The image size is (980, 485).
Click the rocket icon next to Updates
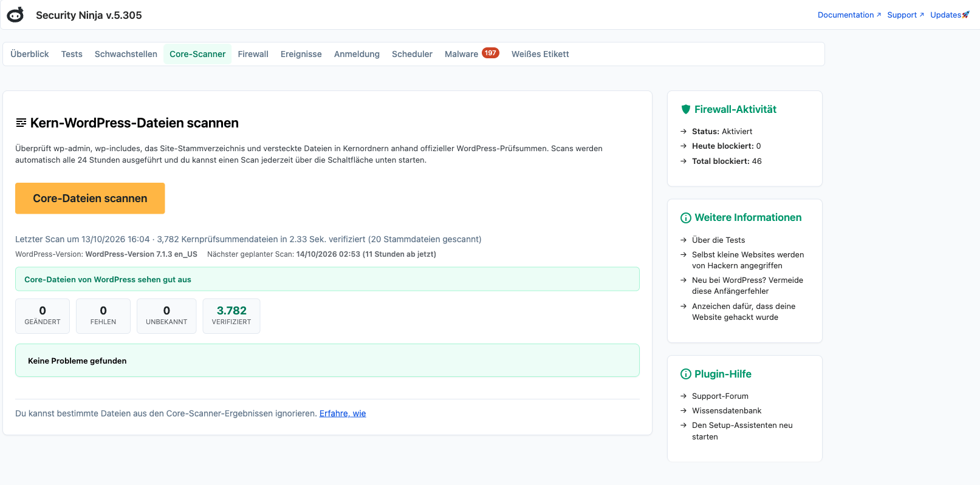966,15
